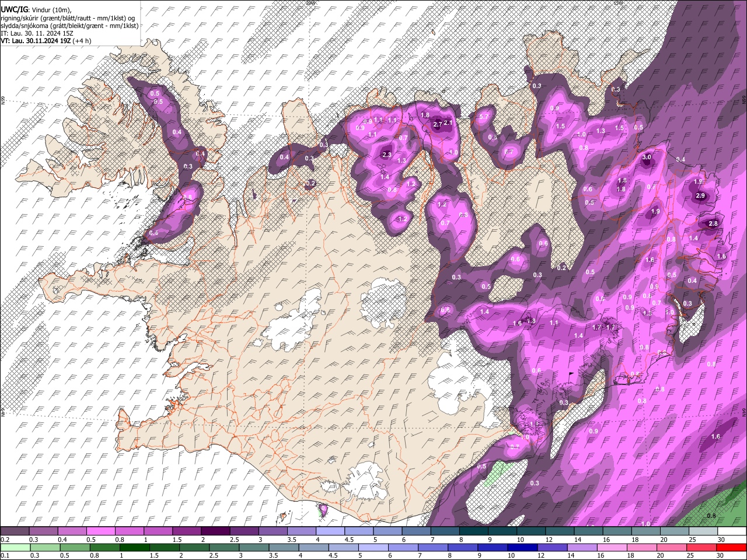This screenshot has width=747, height=560.
Task: Click the bold "UWC/IG" title text
Action: click(13, 9)
